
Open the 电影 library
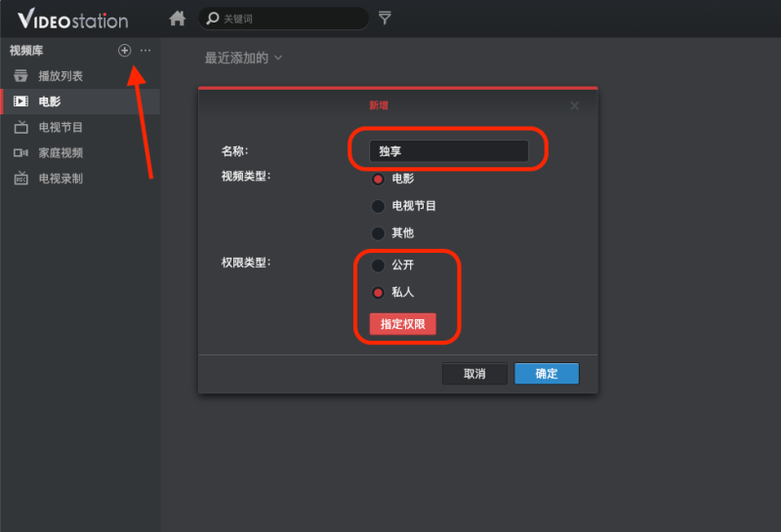80,102
